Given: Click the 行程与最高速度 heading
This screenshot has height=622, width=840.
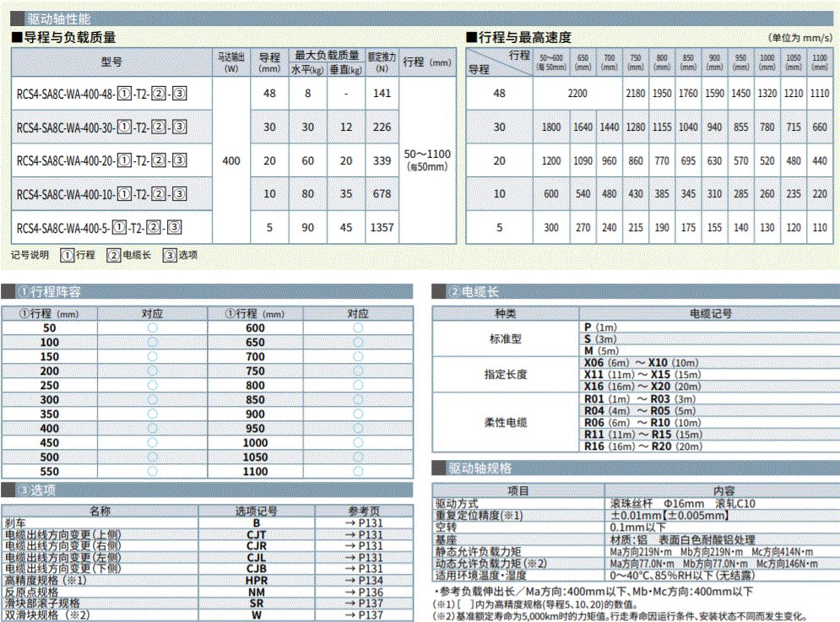Looking at the screenshot, I should pos(519,37).
